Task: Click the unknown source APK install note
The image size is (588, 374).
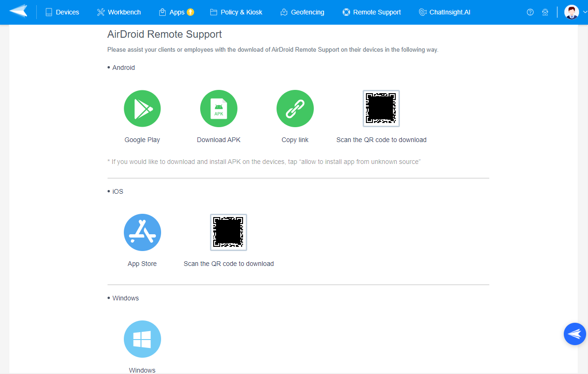Action: coord(264,162)
